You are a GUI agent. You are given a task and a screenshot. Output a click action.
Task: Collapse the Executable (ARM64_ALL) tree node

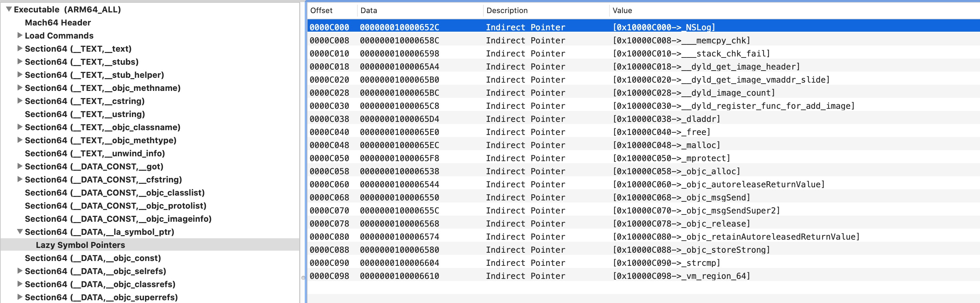9,9
